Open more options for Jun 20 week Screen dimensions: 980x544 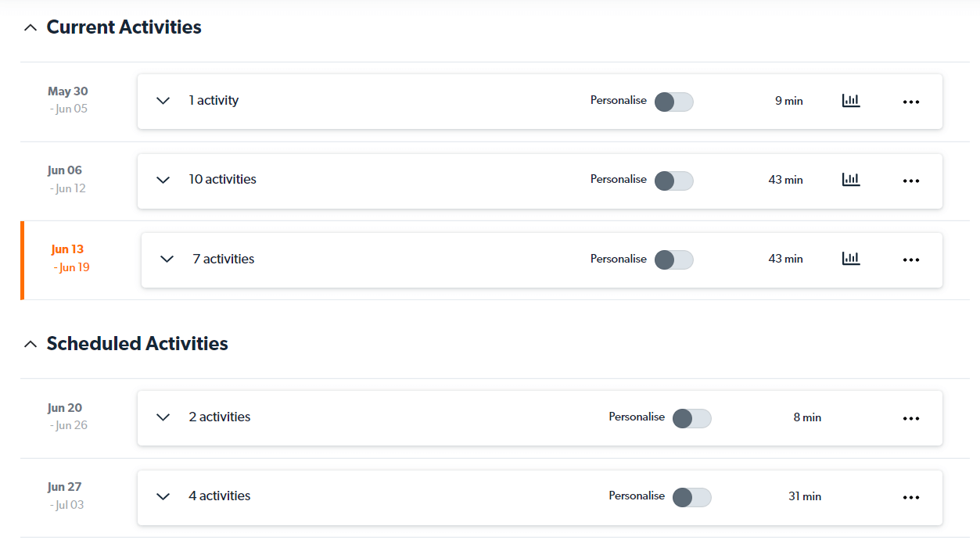coord(910,418)
